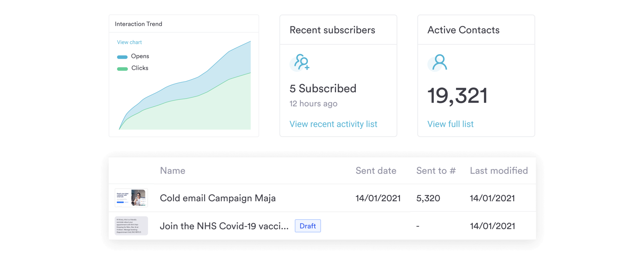The width and height of the screenshot is (644, 257).
Task: Open the NHS Covid-19 campaign thumbnail
Action: [x=131, y=226]
